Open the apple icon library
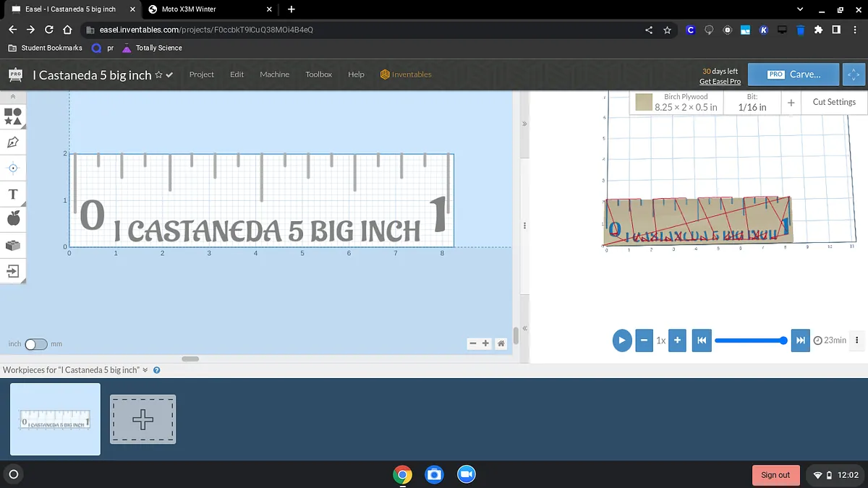Image resolution: width=868 pixels, height=488 pixels. tap(12, 219)
